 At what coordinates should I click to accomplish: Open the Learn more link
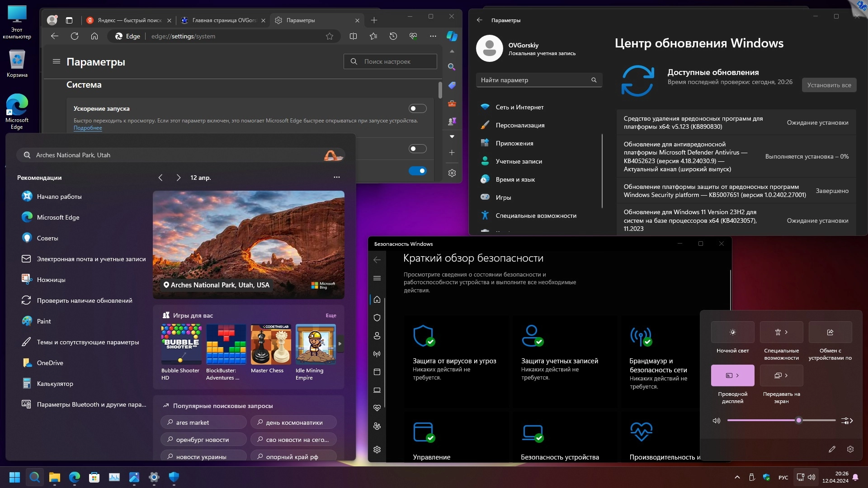88,128
